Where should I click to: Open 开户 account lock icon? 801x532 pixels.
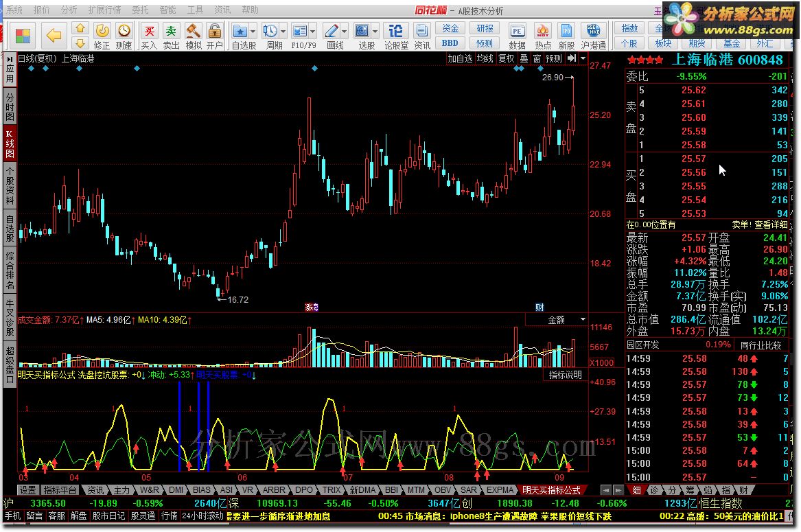coord(215,36)
